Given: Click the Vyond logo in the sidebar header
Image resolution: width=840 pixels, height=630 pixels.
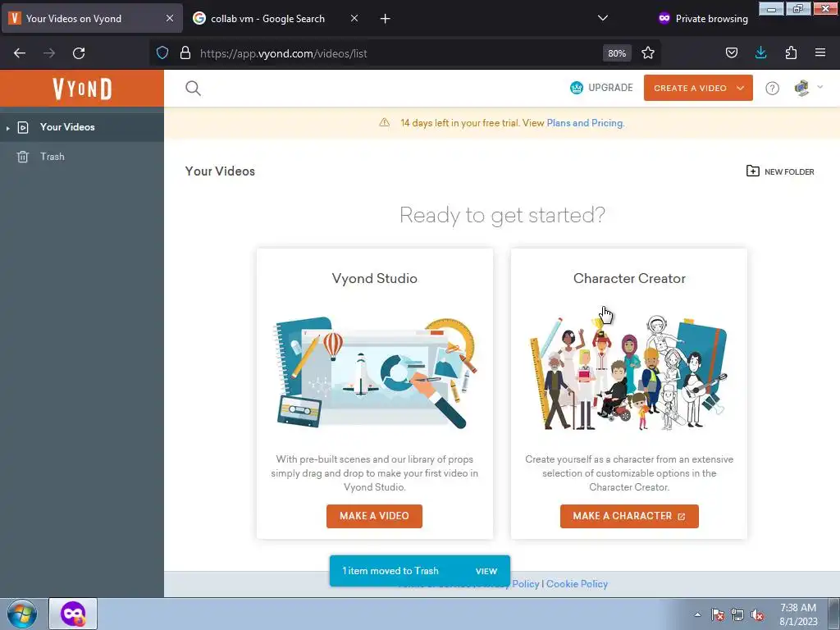Looking at the screenshot, I should point(82,89).
